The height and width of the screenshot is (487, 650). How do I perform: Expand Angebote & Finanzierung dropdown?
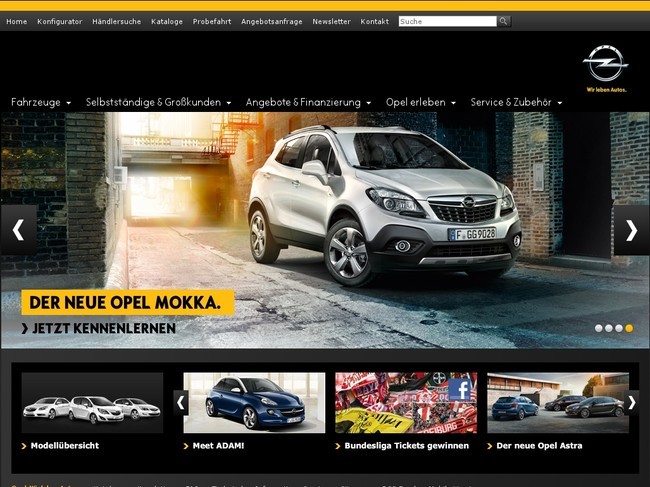tap(308, 102)
